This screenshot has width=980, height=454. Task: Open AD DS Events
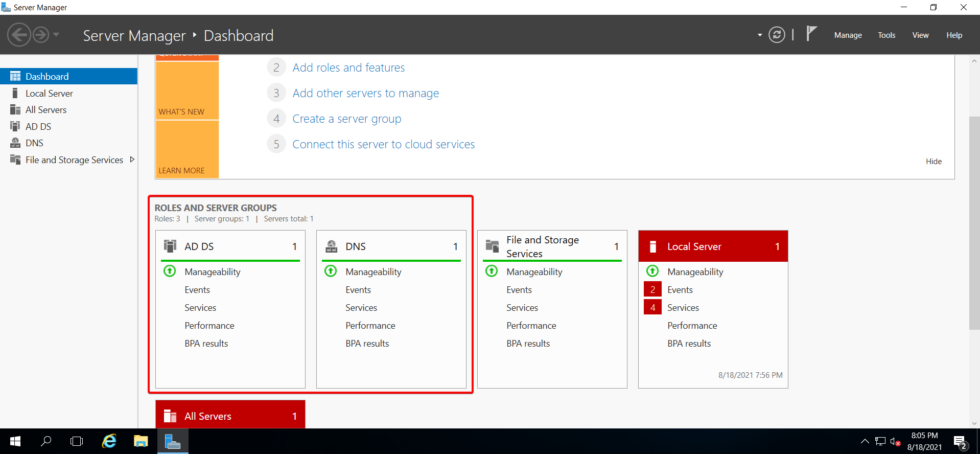(x=197, y=290)
